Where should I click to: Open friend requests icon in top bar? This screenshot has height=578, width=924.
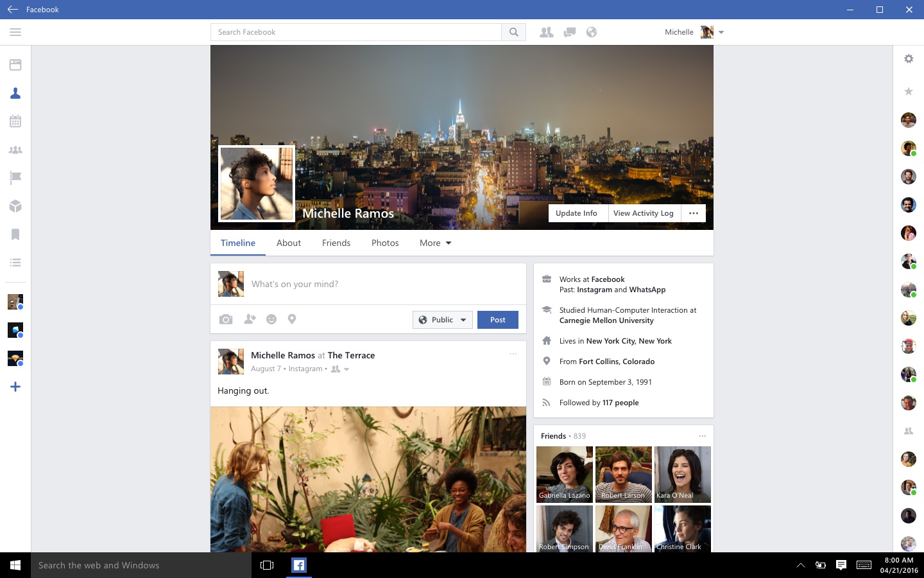(x=546, y=31)
